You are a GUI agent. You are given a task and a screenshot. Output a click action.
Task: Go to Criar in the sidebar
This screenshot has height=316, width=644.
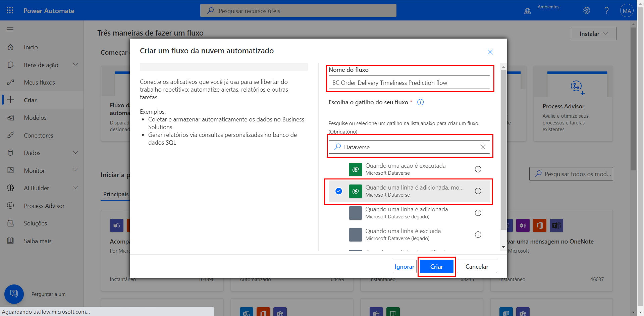[42, 100]
